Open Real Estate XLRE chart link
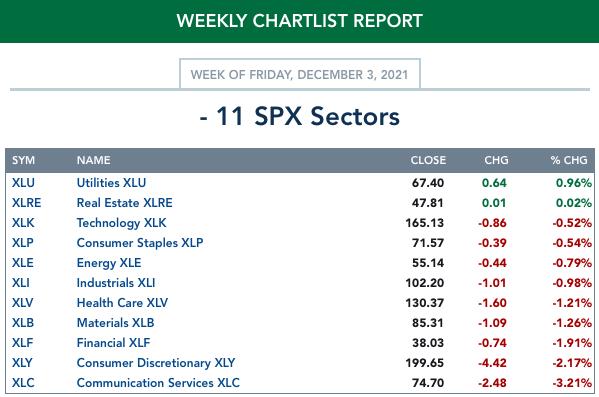 point(125,203)
